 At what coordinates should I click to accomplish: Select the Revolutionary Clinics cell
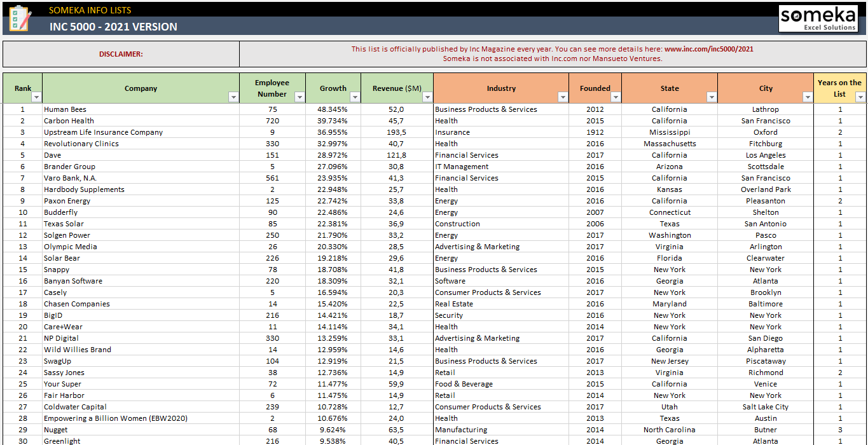pyautogui.click(x=141, y=144)
